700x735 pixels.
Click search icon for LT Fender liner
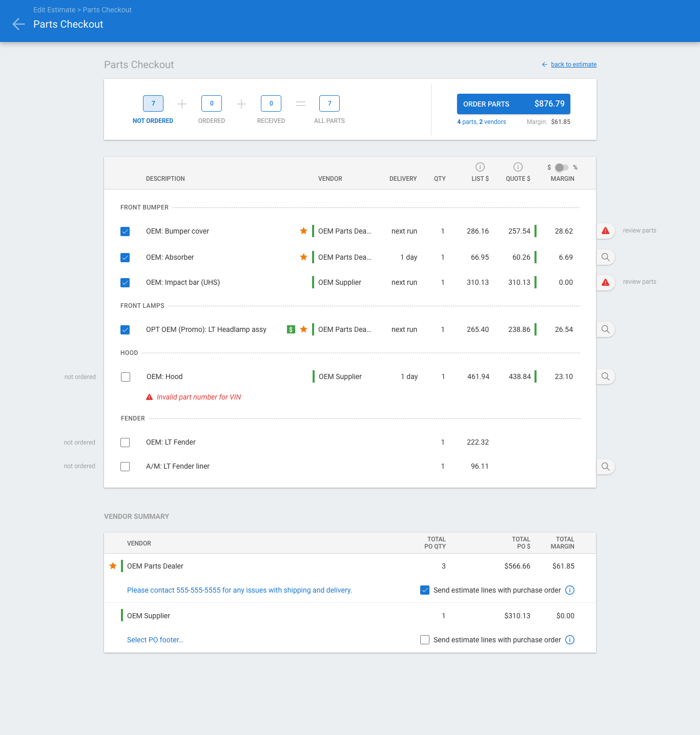click(605, 467)
